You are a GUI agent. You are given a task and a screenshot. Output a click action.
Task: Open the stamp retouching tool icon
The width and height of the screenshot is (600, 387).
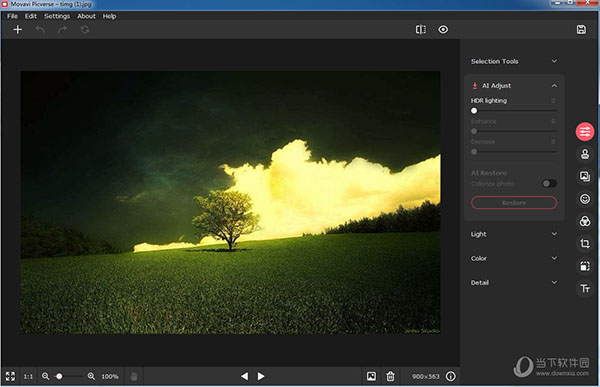click(x=585, y=154)
